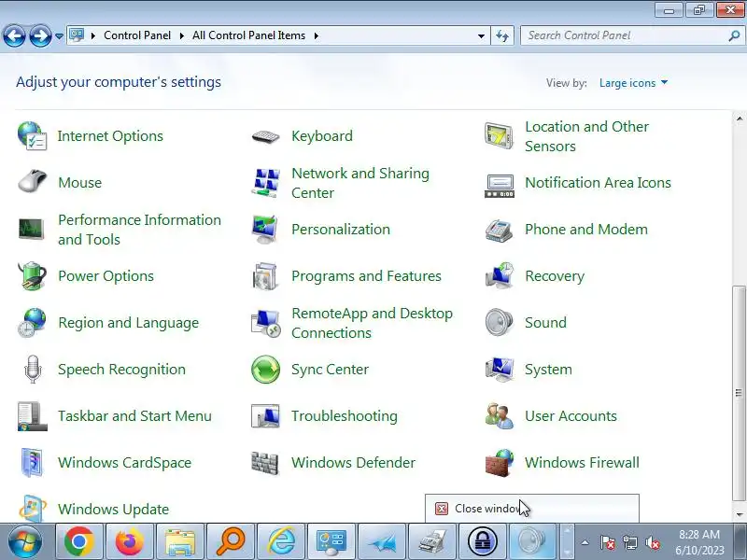Click the Keyboard icon
Image resolution: width=747 pixels, height=560 pixels.
265,136
